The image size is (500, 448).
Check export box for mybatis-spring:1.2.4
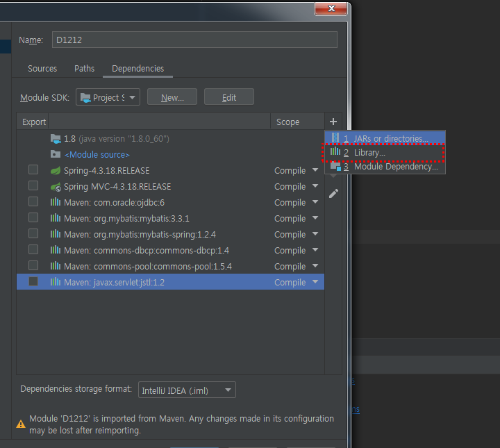tap(33, 233)
